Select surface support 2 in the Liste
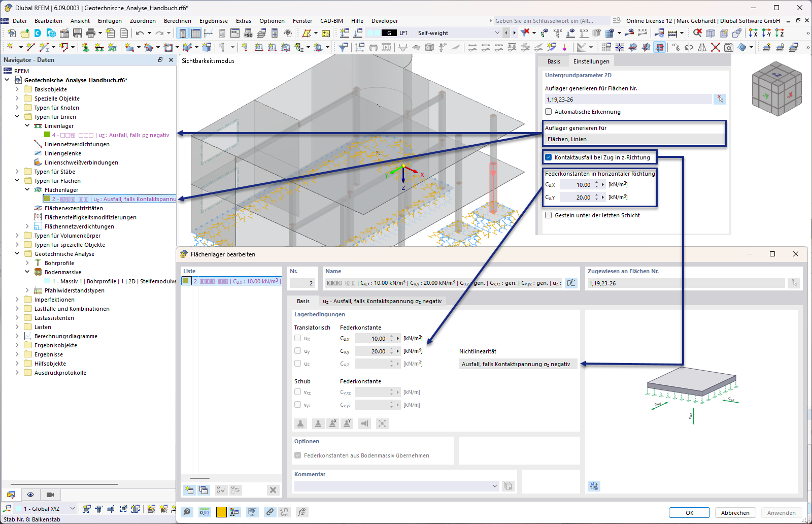This screenshot has width=812, height=524. (231, 281)
